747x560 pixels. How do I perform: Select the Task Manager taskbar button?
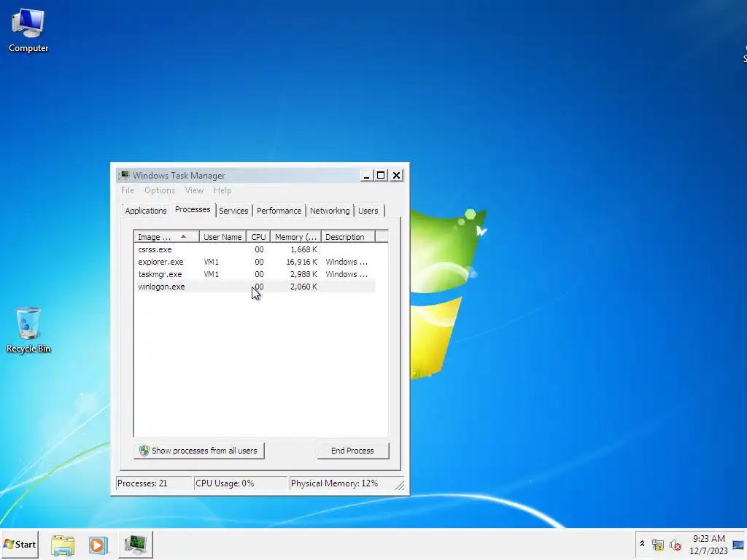pos(136,544)
